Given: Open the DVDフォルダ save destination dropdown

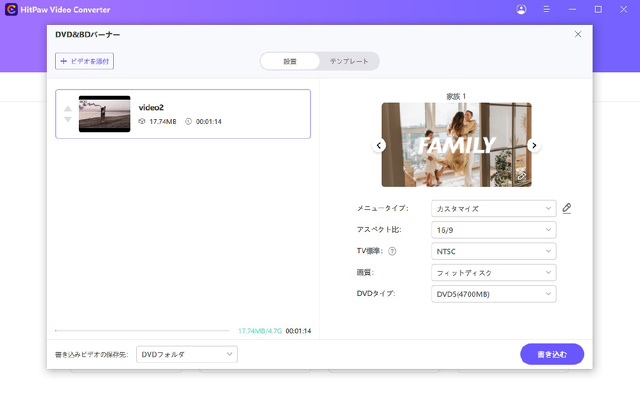Looking at the screenshot, I should click(x=187, y=354).
